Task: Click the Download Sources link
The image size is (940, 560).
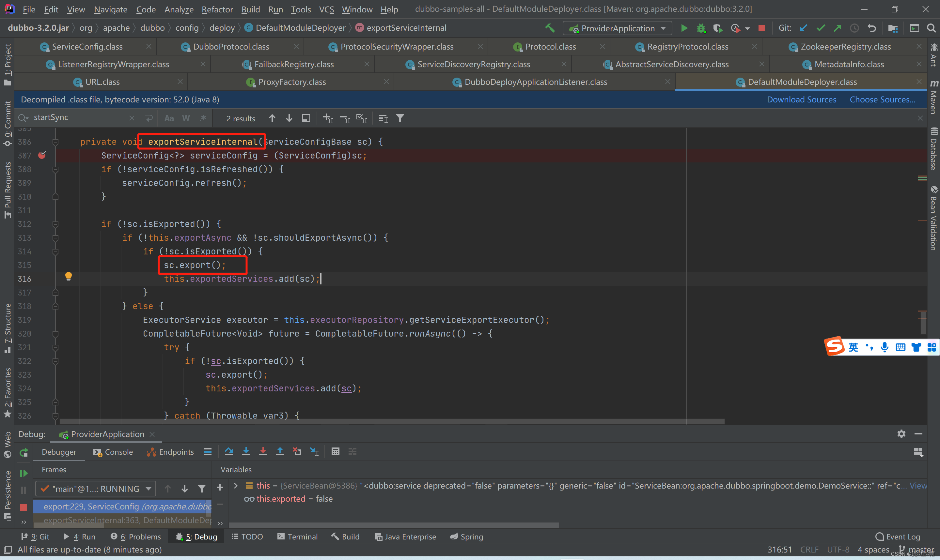Action: tap(802, 99)
